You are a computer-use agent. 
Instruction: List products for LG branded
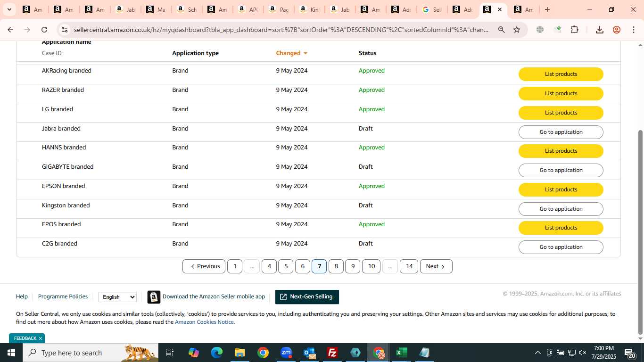(x=561, y=113)
